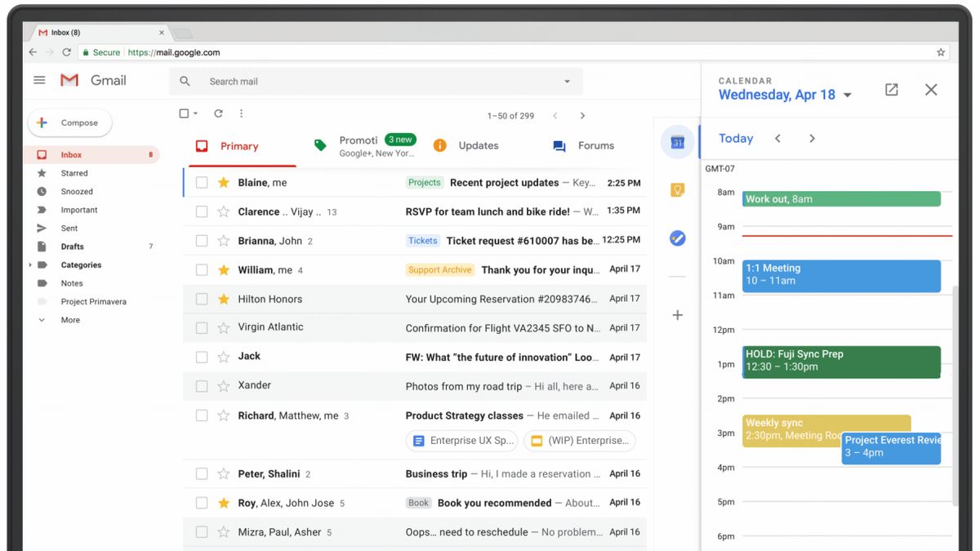Viewport: 980px width, 551px height.
Task: Select the Calendar icon in the side panel
Action: [x=677, y=142]
